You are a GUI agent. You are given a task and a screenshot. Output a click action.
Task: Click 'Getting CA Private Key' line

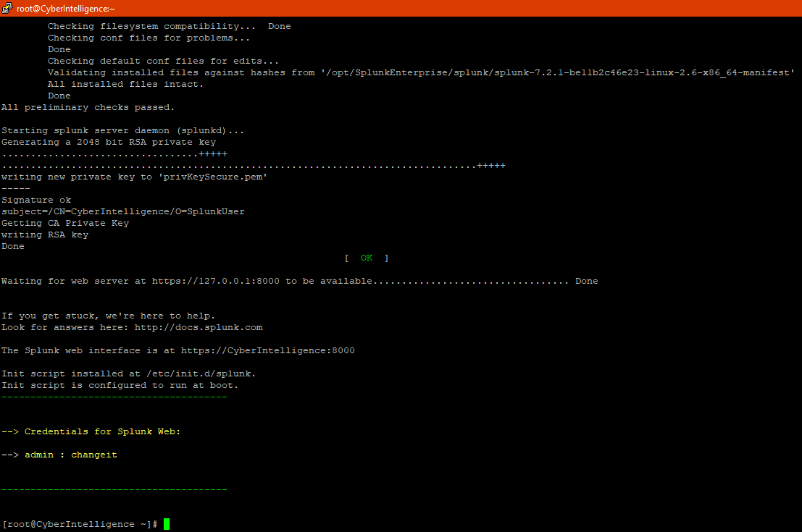tap(65, 224)
